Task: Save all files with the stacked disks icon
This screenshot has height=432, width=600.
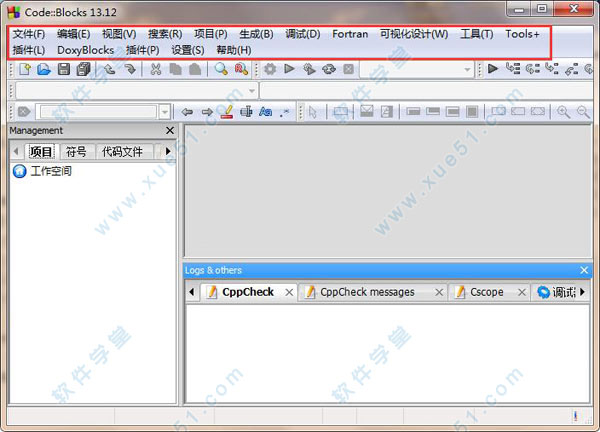Action: tap(83, 69)
